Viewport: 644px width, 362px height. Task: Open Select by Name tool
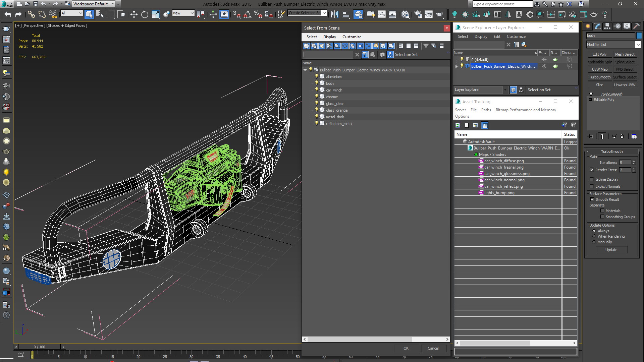pyautogui.click(x=100, y=14)
